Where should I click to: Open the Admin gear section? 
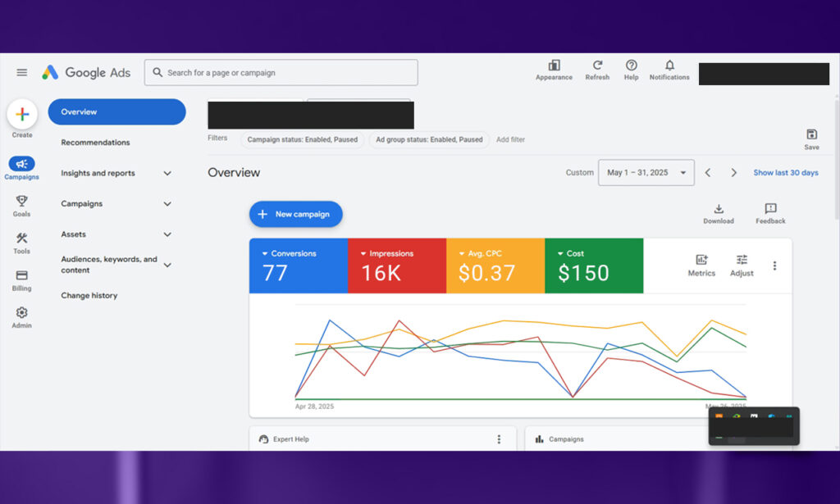click(x=21, y=317)
